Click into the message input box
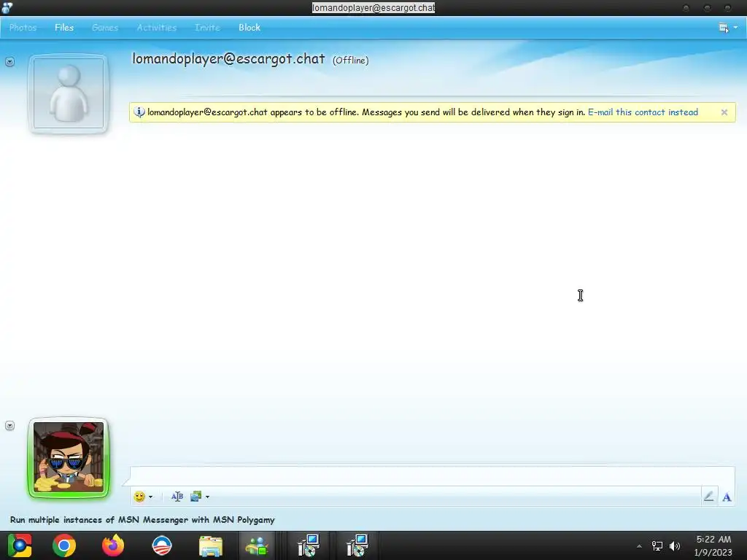Viewport: 747px width, 560px height. pyautogui.click(x=432, y=475)
